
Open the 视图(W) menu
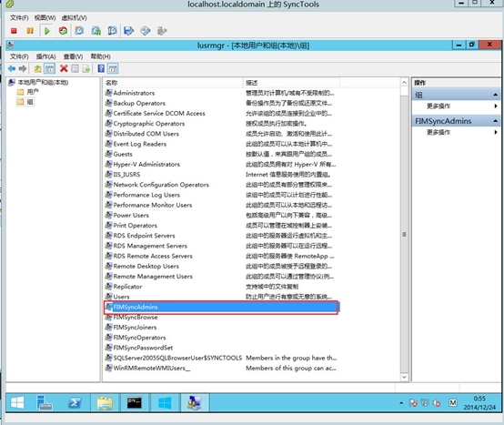coord(45,17)
